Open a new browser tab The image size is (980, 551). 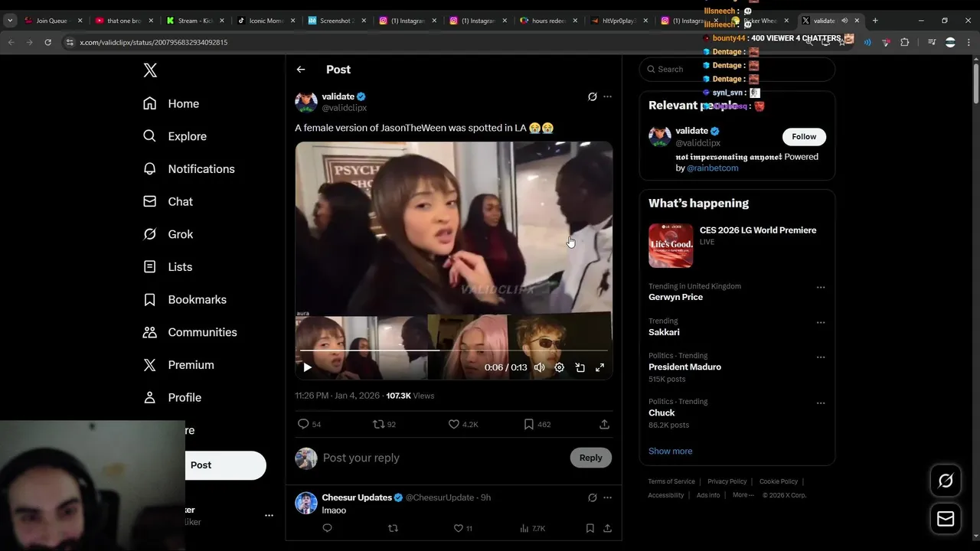click(x=875, y=21)
